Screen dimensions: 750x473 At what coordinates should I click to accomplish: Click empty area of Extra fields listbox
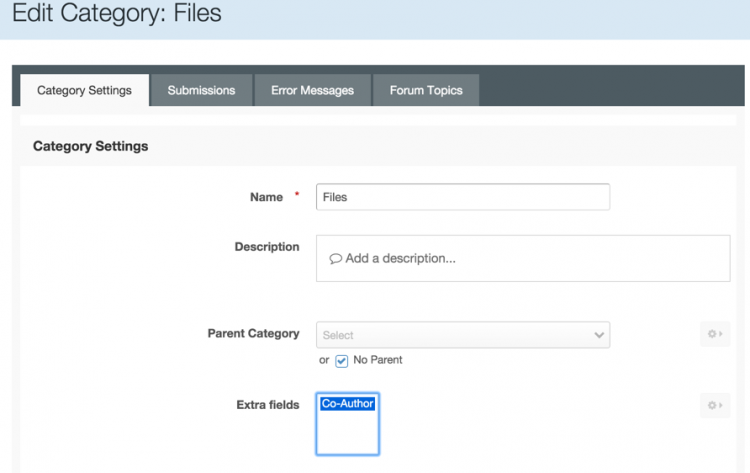click(x=348, y=433)
